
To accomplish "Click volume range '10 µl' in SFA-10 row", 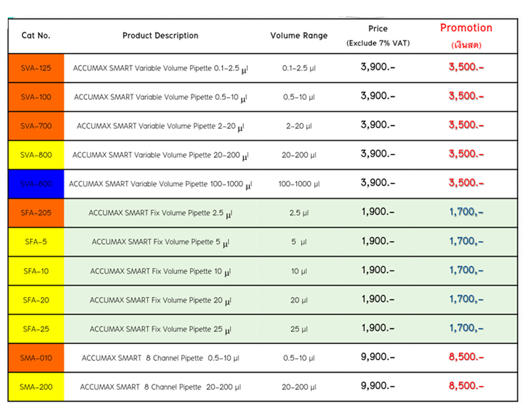I will click(x=299, y=271).
